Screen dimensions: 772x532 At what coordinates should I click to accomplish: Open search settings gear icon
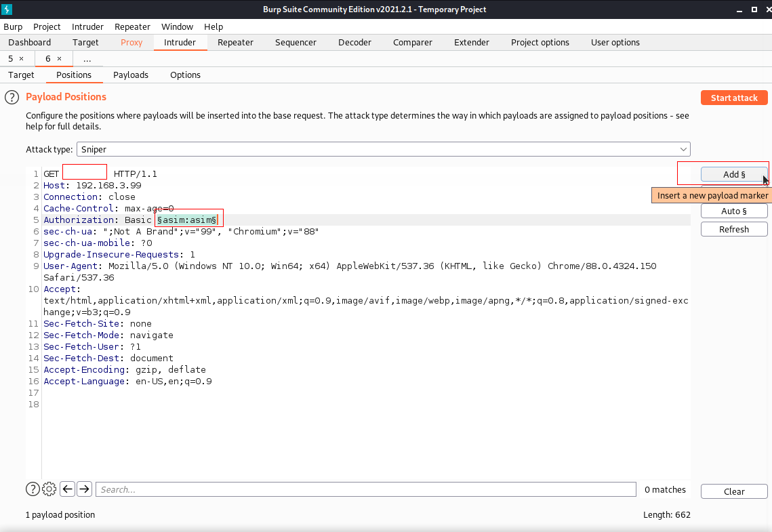49,489
